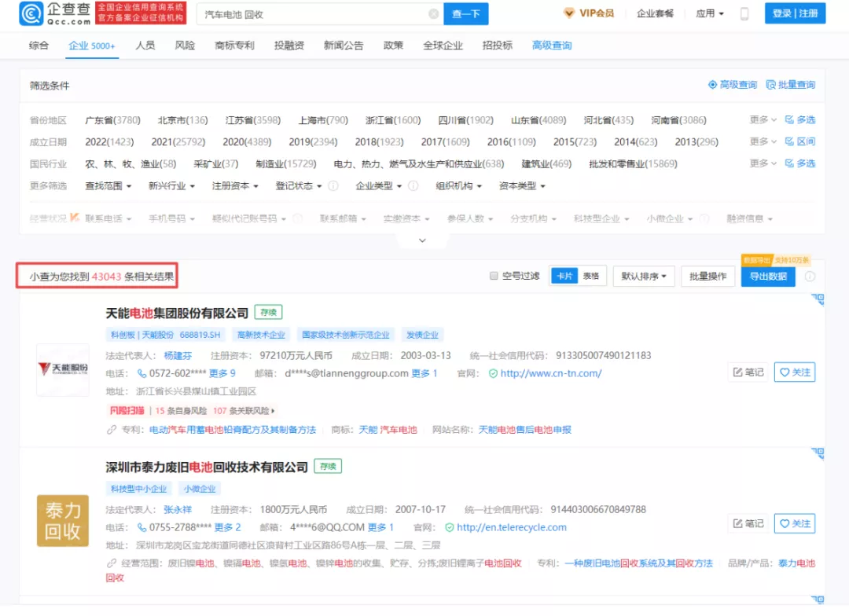Click QR corner icon on 天能电池 card
Viewport: 849px width, 616px height.
(818, 299)
